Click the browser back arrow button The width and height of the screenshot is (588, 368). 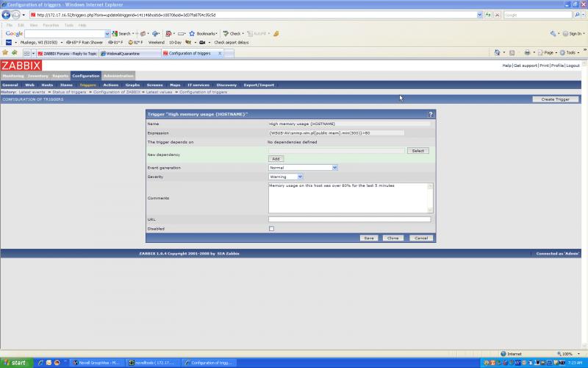pos(6,15)
